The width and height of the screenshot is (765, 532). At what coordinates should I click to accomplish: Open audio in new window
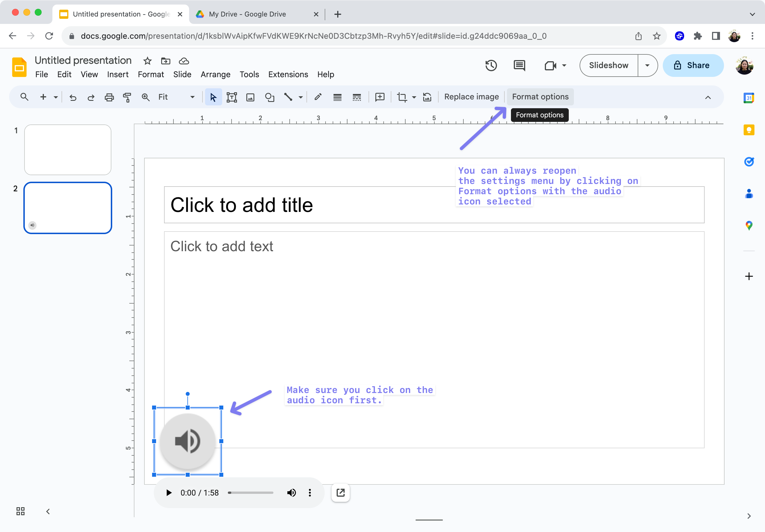[341, 492]
